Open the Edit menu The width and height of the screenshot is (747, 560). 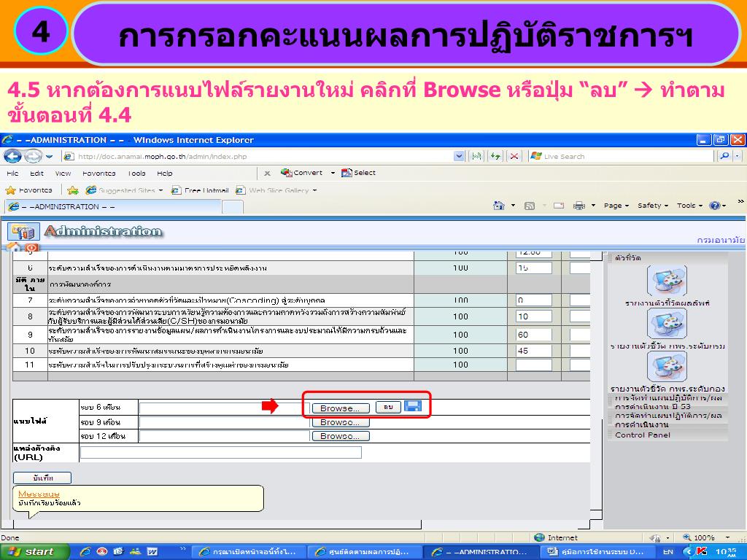point(36,174)
